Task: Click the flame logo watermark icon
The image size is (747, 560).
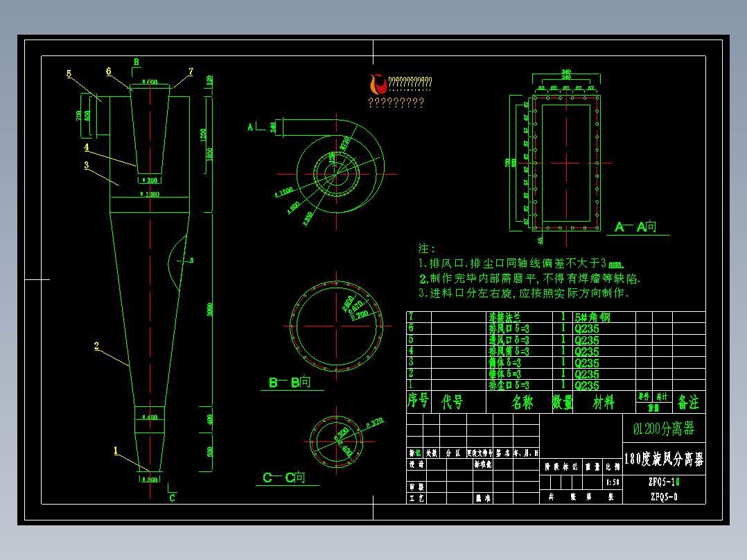Action: pyautogui.click(x=378, y=84)
